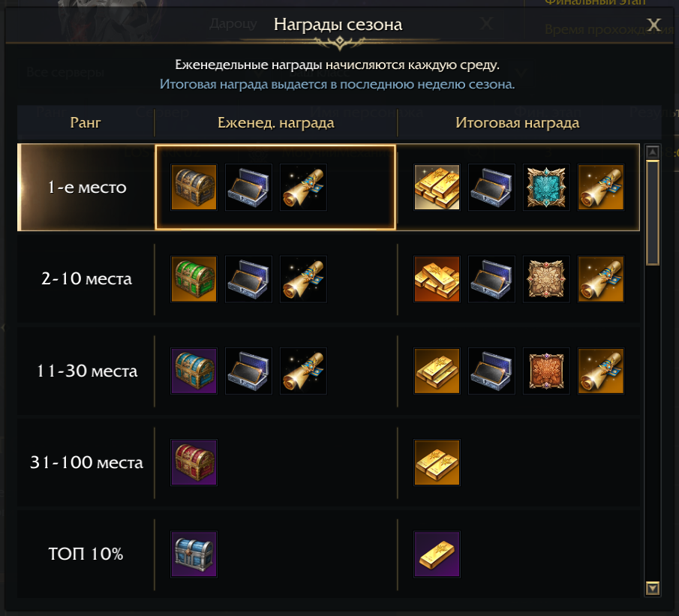Screen dimensions: 679x616
Task: Click the golden ornament emblem for places 2-10
Action: [545, 279]
